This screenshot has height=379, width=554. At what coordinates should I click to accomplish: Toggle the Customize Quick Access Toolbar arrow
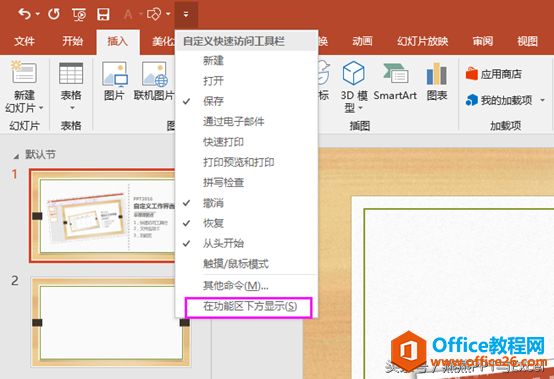click(186, 14)
